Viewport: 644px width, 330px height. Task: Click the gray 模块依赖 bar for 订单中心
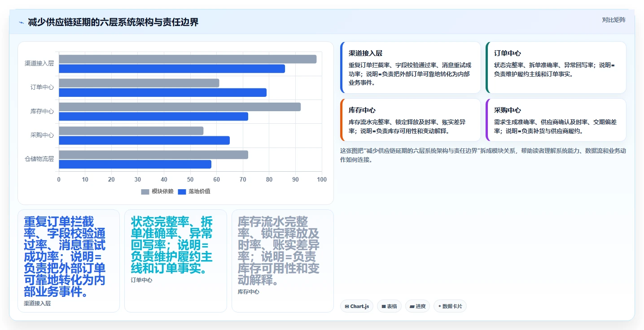pyautogui.click(x=139, y=83)
